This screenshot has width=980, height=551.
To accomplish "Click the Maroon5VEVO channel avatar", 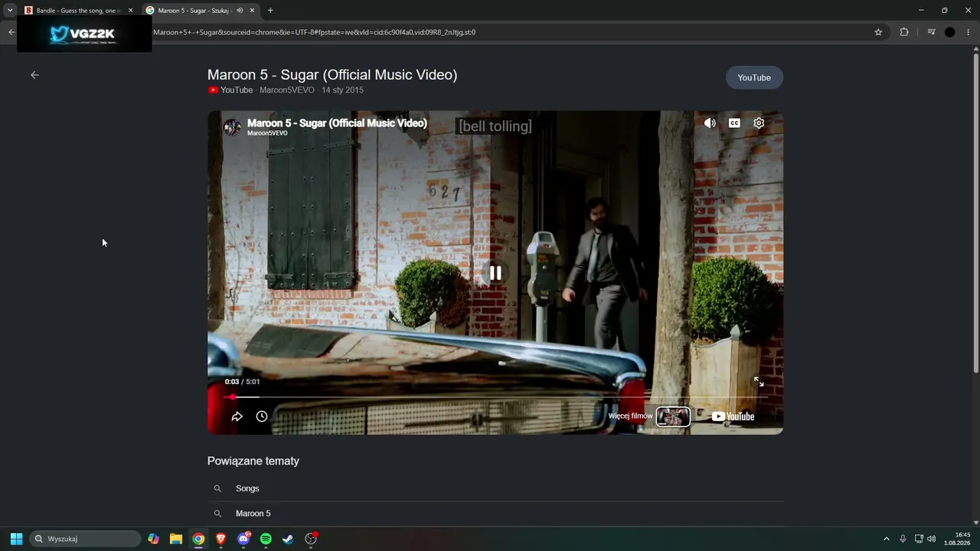I will (232, 127).
